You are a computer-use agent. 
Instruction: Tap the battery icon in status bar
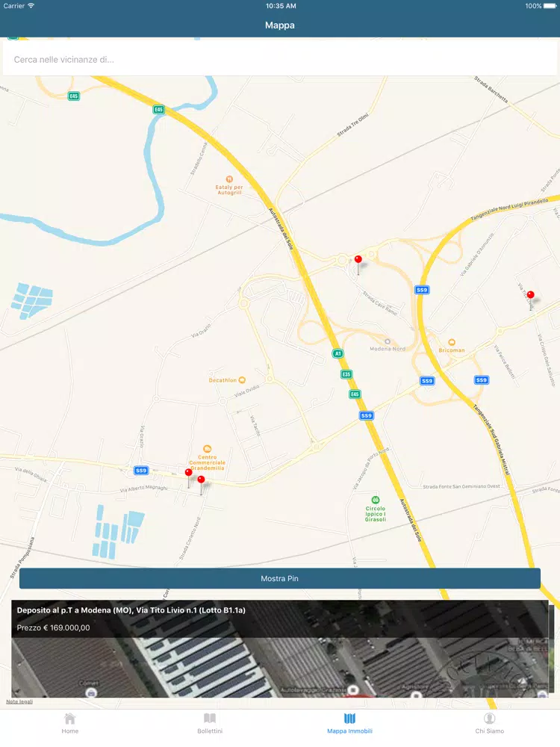tap(548, 6)
